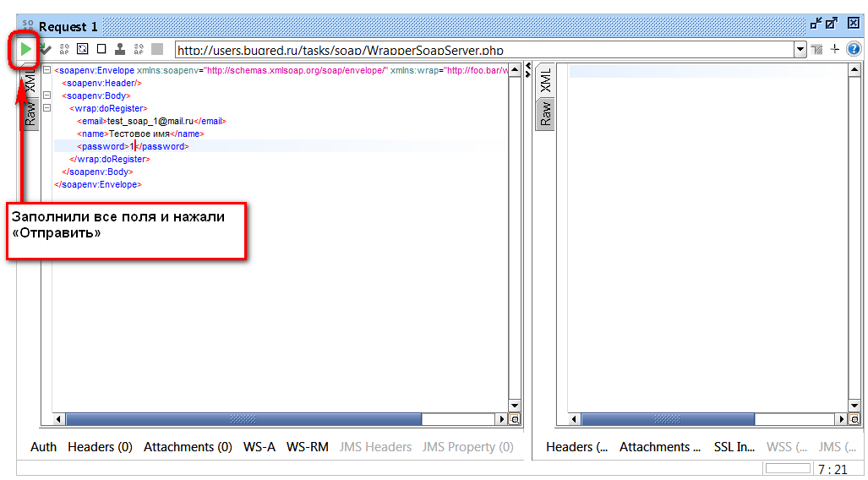Click the caret position 7 : 21 indicator
The height and width of the screenshot is (480, 868).
click(833, 470)
